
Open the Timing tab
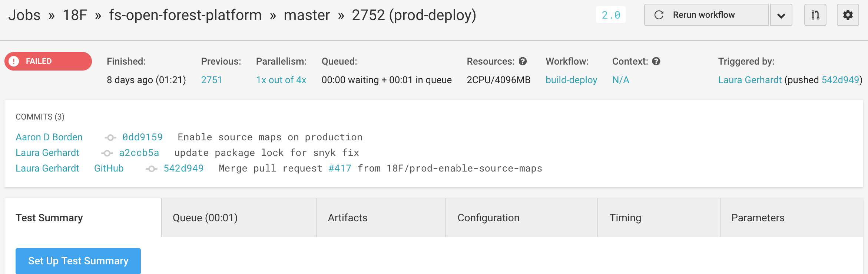point(659,218)
